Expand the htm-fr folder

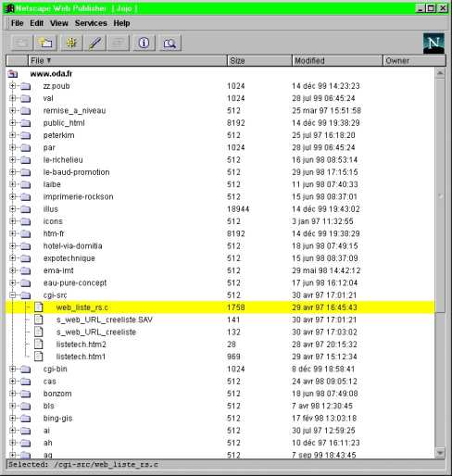point(12,233)
